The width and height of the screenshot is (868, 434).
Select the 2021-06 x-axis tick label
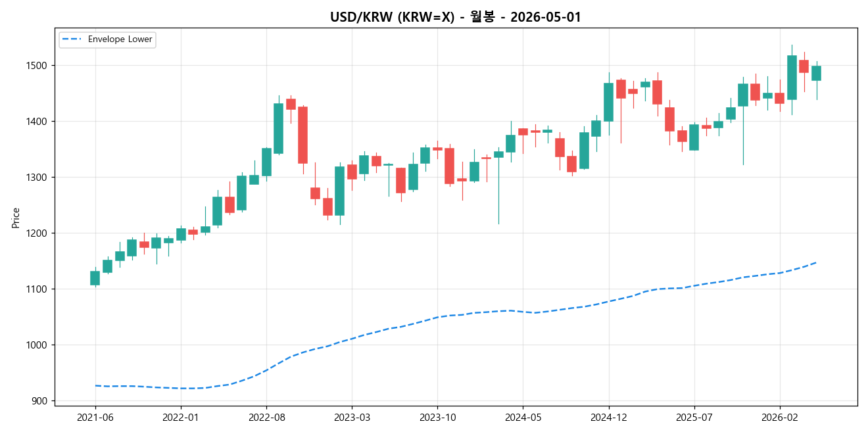point(95,417)
